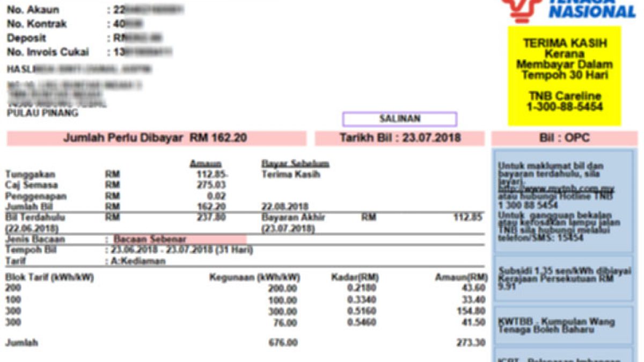Image resolution: width=644 pixels, height=362 pixels.
Task: Click the Tenaga Nasional logo
Action: (x=568, y=10)
